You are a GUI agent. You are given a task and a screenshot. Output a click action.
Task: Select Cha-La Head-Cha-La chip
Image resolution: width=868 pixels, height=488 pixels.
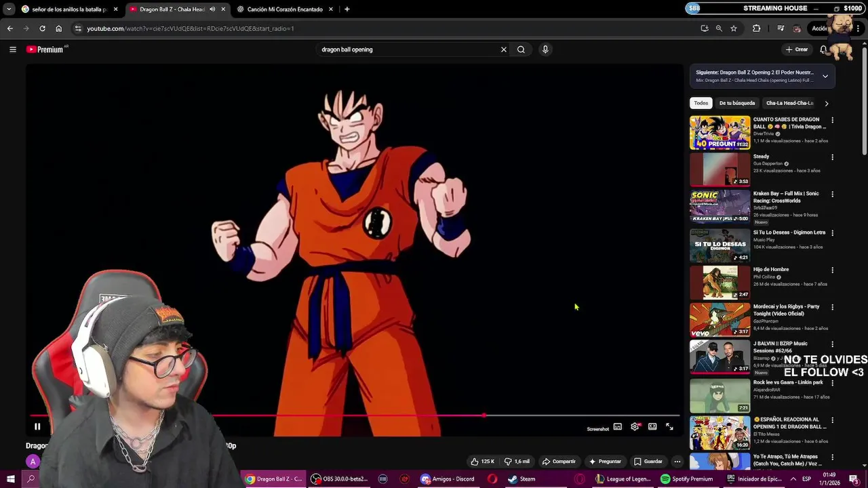tap(789, 103)
